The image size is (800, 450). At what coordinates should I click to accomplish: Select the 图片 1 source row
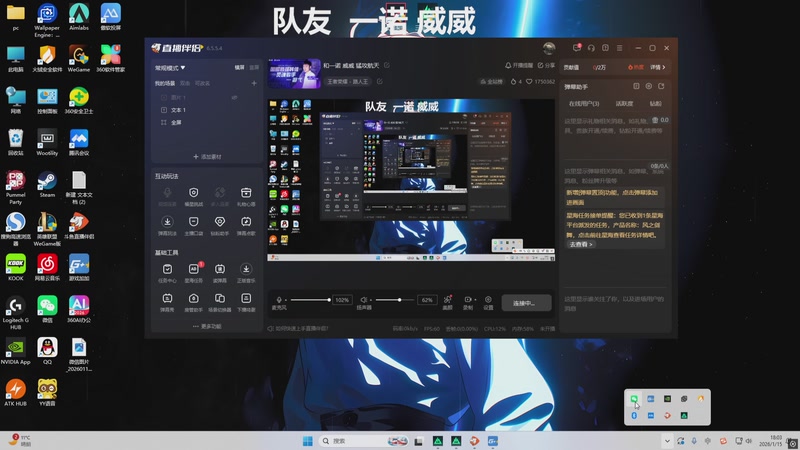(x=207, y=97)
